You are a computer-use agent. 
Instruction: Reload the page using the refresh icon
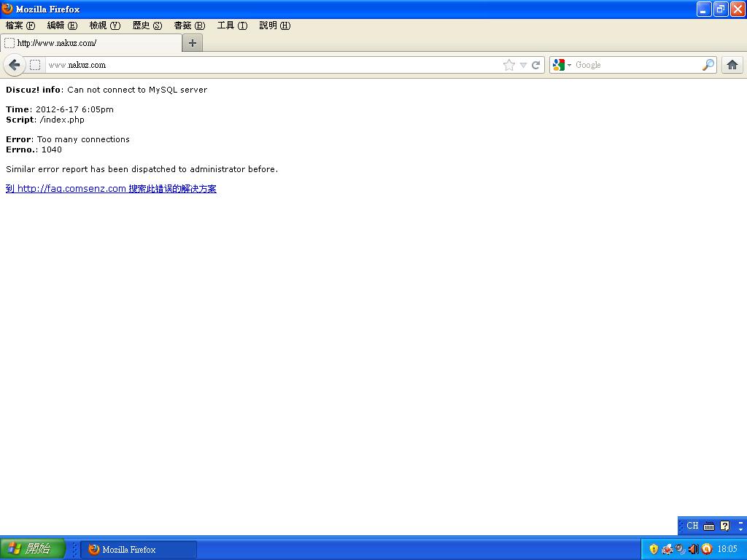click(536, 65)
